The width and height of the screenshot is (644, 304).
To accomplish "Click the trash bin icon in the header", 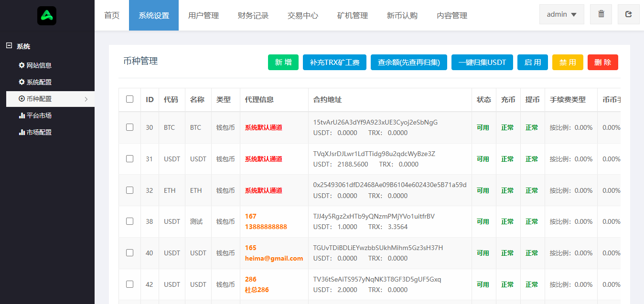I will (601, 14).
